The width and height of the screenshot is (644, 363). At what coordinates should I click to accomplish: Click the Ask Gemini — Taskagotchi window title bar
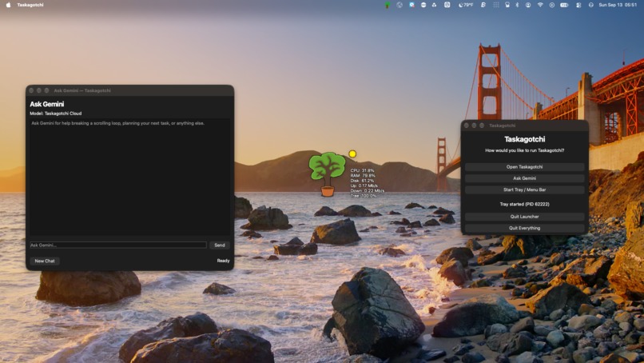coord(129,90)
